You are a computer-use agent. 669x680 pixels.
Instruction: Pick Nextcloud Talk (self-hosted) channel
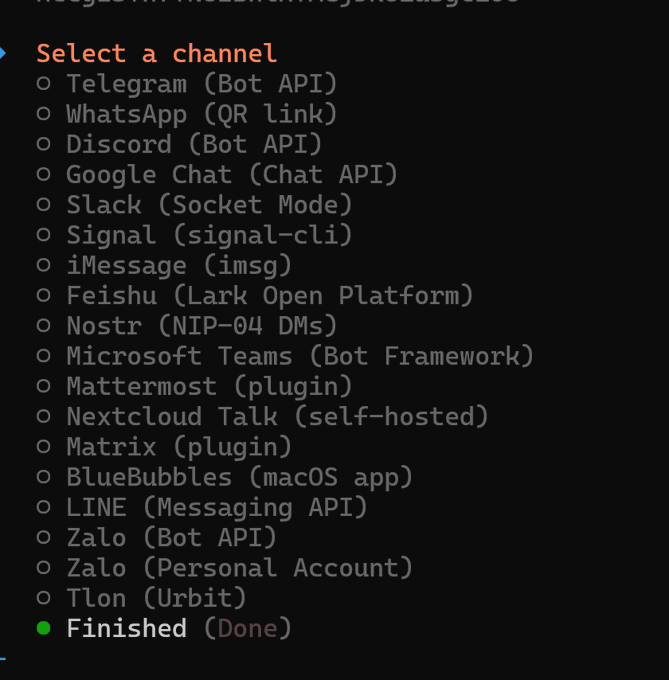coord(262,417)
